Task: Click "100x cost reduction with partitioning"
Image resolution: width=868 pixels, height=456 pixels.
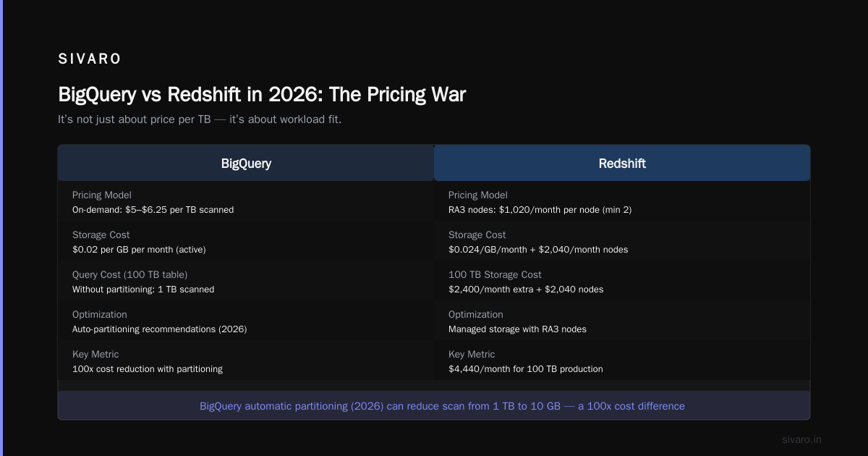Action: 148,369
